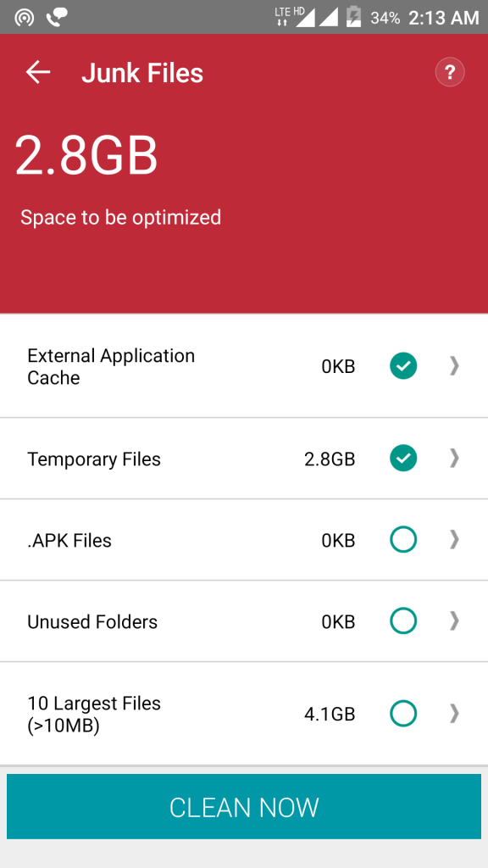Open the Temporary Files row label
This screenshot has width=488, height=868.
click(94, 459)
